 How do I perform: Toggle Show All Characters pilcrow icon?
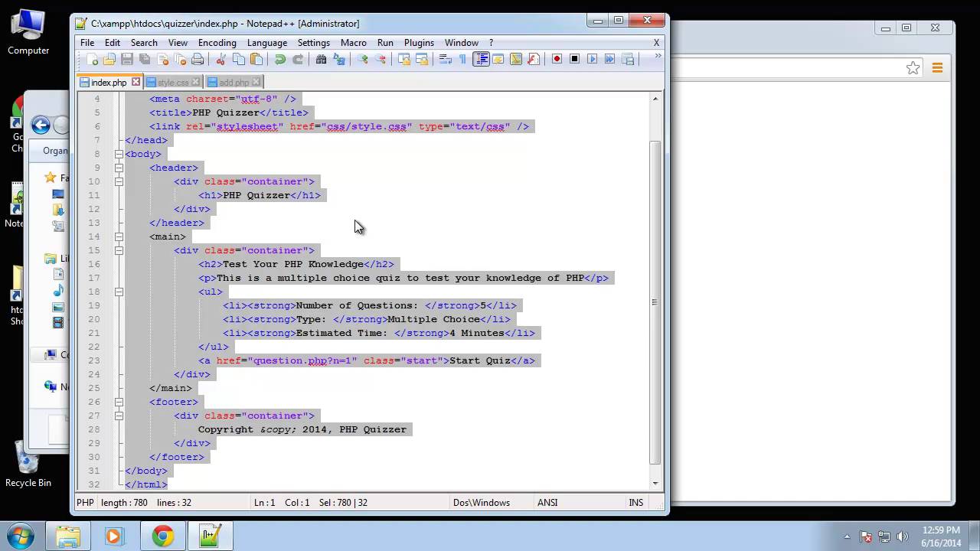click(x=462, y=59)
